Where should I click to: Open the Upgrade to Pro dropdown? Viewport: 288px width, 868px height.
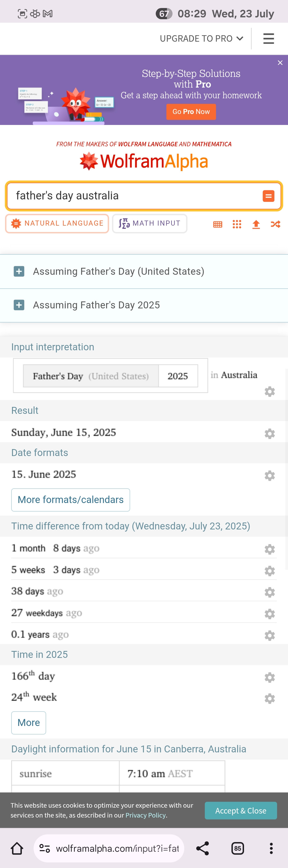click(x=201, y=39)
